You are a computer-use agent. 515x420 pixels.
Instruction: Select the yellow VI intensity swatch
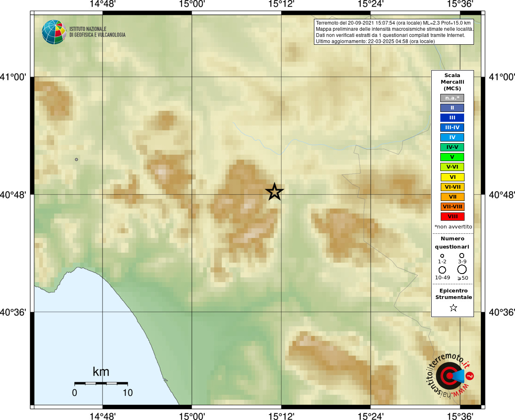453,177
